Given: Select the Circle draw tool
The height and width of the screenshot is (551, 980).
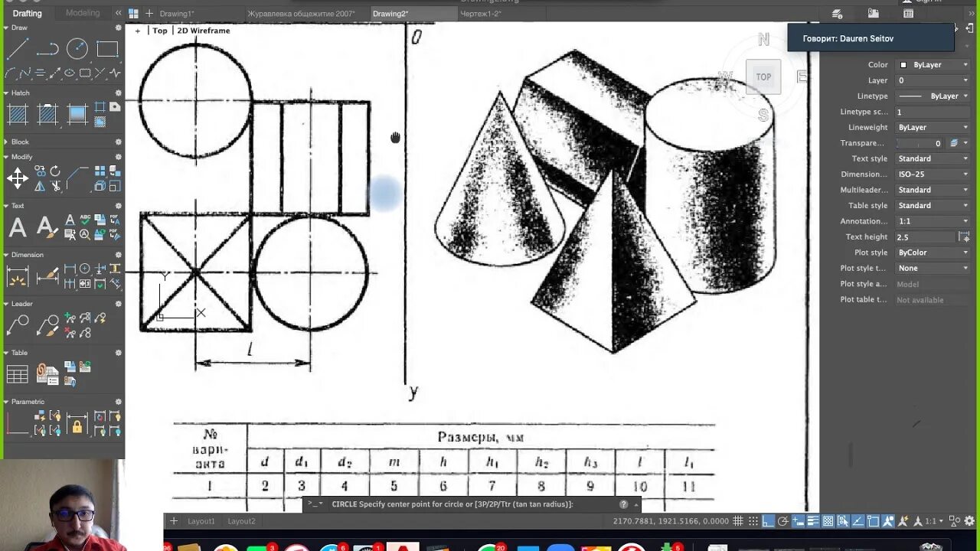Looking at the screenshot, I should point(77,50).
